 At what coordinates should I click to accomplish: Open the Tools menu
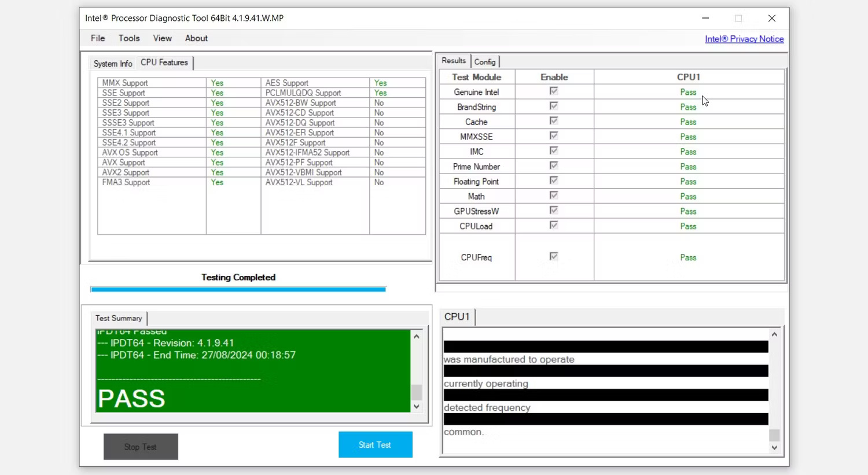point(129,38)
